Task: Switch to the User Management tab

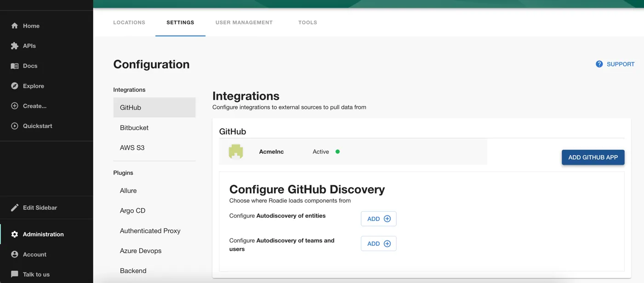Action: coord(244,22)
